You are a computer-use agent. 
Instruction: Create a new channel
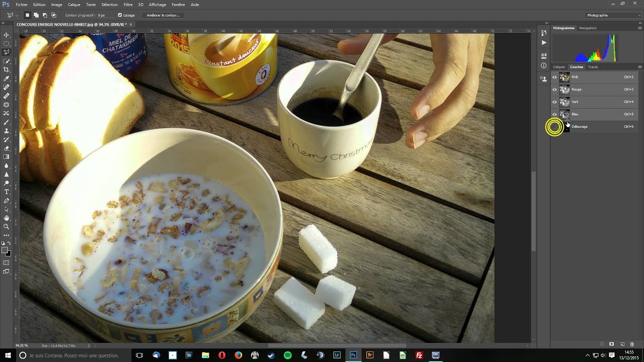tap(622, 344)
